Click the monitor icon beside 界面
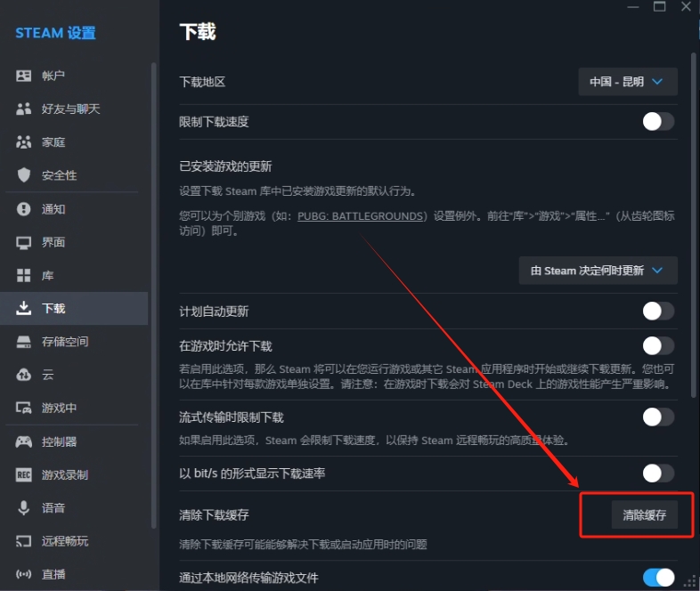Image resolution: width=700 pixels, height=591 pixels. point(24,242)
